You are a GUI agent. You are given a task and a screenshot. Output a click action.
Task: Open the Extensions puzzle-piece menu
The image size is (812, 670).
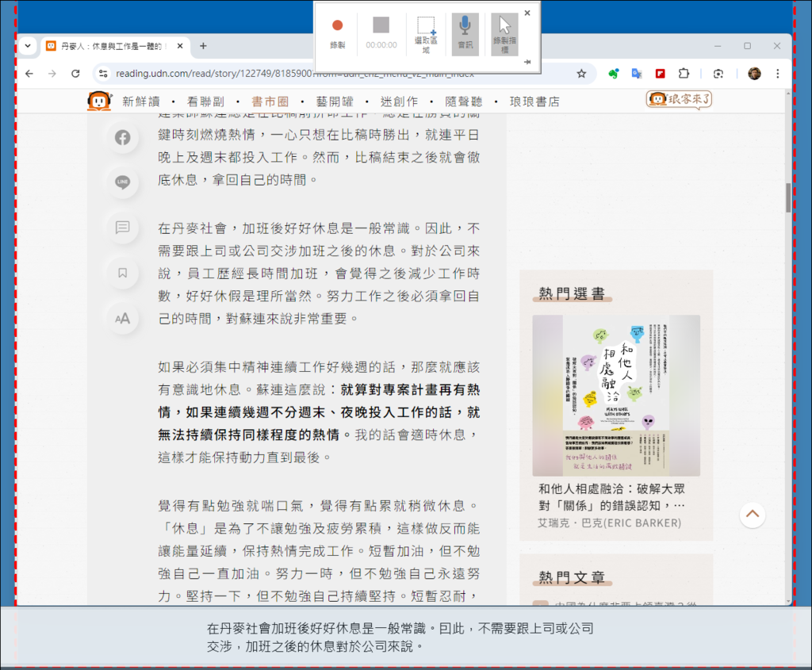684,74
